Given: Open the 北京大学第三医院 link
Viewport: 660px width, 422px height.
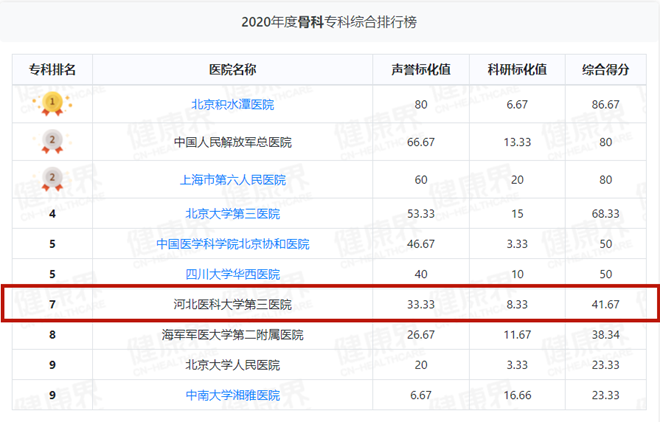Looking at the screenshot, I should tap(232, 214).
